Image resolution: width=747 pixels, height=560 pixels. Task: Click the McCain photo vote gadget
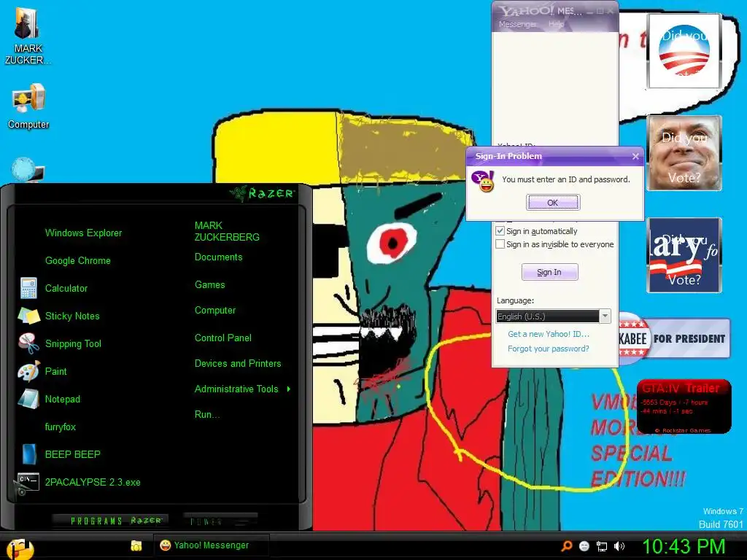(x=684, y=153)
